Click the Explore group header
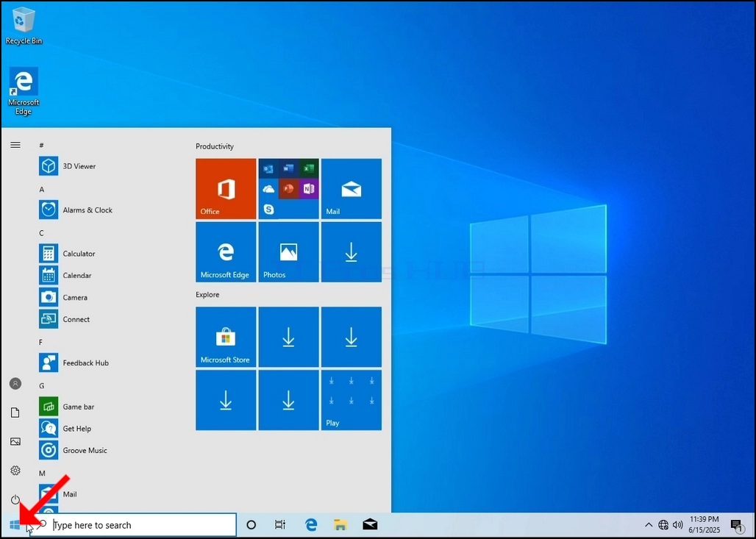 207,295
